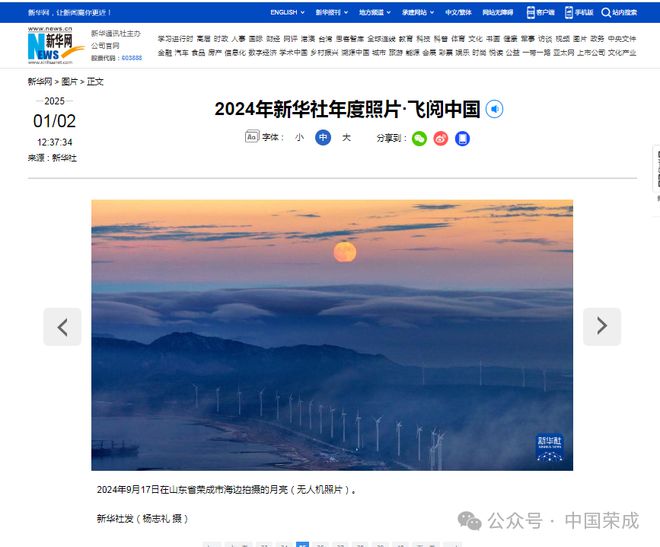Open the 教育 nav item

pyautogui.click(x=406, y=39)
